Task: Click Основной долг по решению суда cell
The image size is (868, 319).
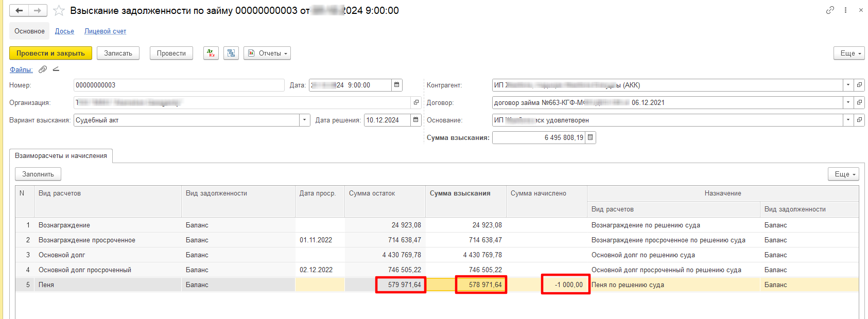Action: [x=673, y=255]
